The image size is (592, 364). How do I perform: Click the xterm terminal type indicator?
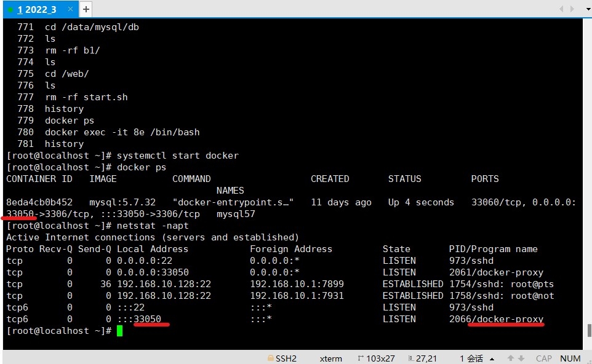coord(330,358)
